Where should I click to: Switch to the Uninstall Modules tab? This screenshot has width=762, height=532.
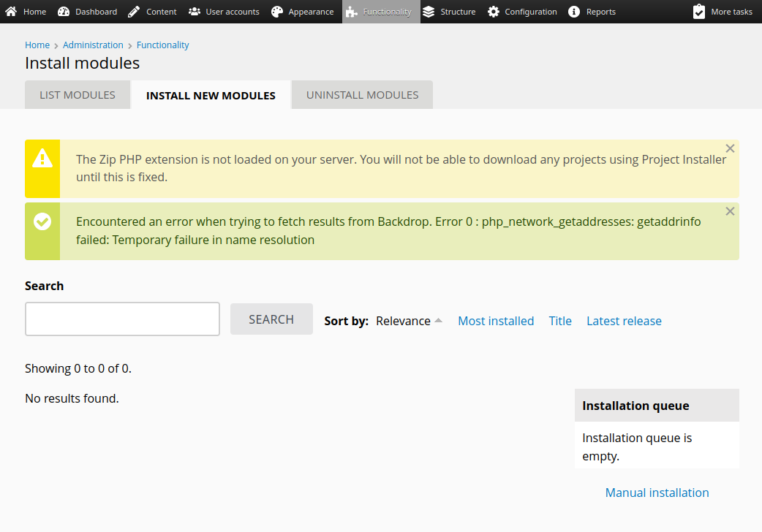click(362, 95)
